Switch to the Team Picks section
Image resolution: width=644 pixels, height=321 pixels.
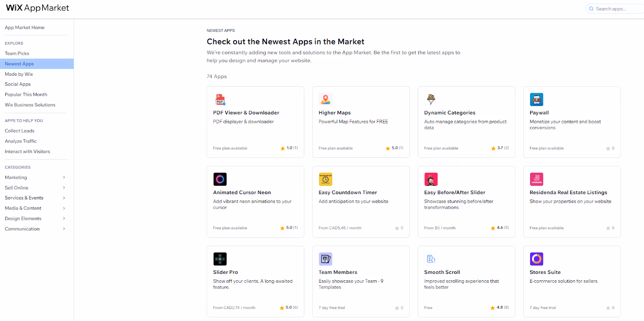click(17, 53)
